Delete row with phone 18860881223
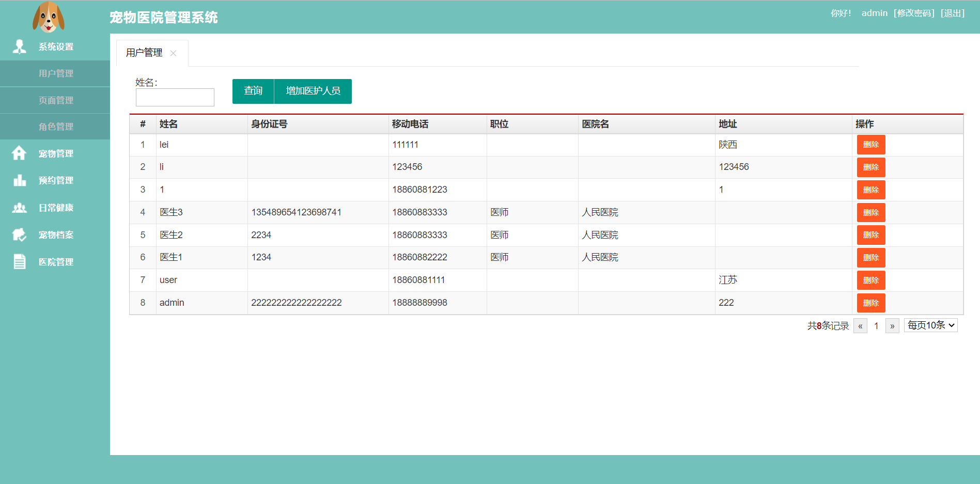The image size is (980, 484). tap(871, 190)
